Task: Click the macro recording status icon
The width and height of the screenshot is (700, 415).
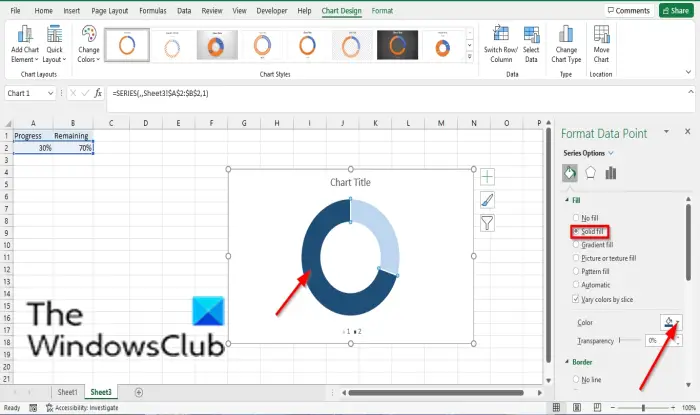Action: 33,407
